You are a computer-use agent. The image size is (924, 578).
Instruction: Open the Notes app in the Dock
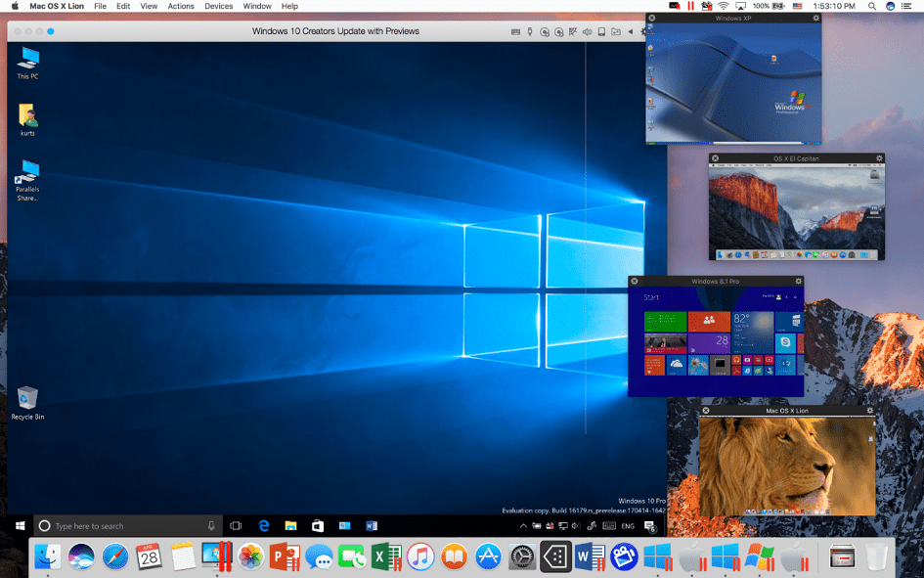(x=183, y=556)
